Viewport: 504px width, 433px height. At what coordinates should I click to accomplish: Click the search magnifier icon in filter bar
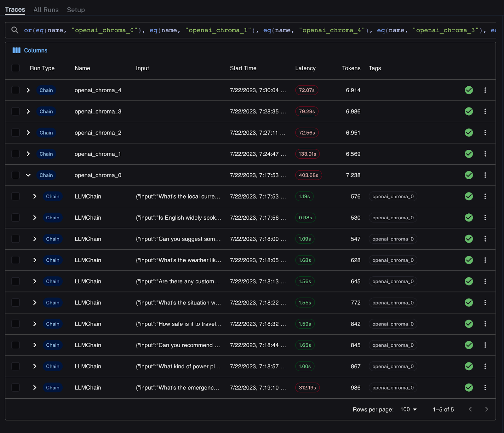[x=15, y=30]
